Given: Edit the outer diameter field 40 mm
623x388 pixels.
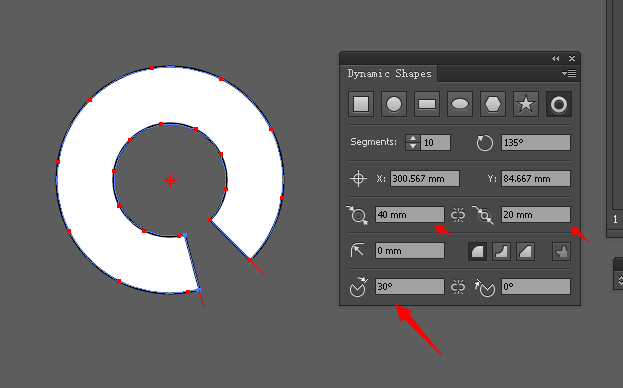Looking at the screenshot, I should (410, 215).
